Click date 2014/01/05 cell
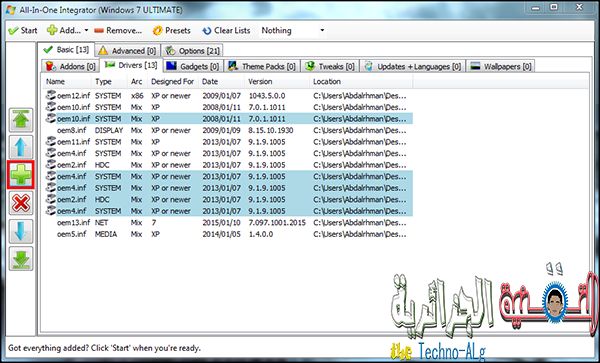 tap(222, 234)
